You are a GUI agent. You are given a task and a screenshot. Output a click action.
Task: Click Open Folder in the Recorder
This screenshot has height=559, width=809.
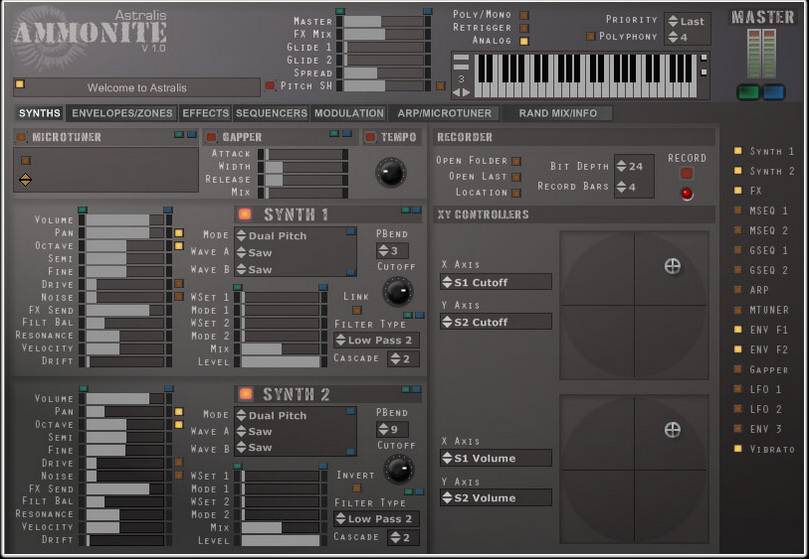[x=516, y=160]
